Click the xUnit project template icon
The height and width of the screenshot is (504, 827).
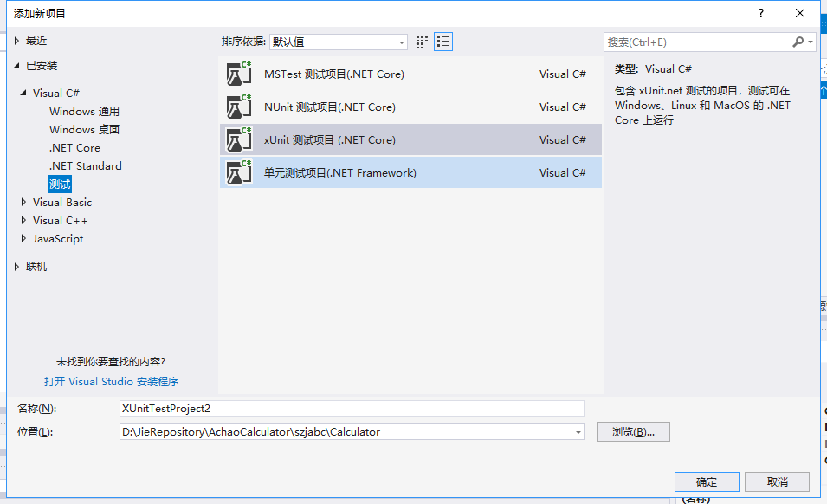(239, 139)
